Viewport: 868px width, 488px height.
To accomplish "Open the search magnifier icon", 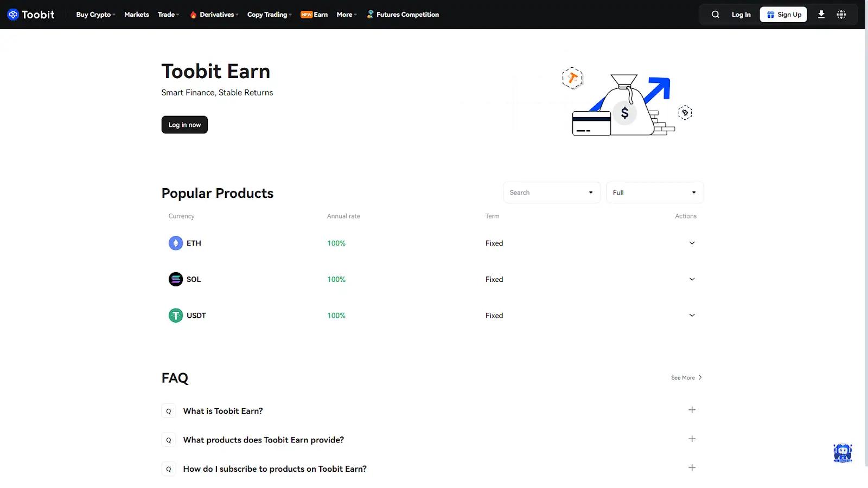I will [715, 15].
